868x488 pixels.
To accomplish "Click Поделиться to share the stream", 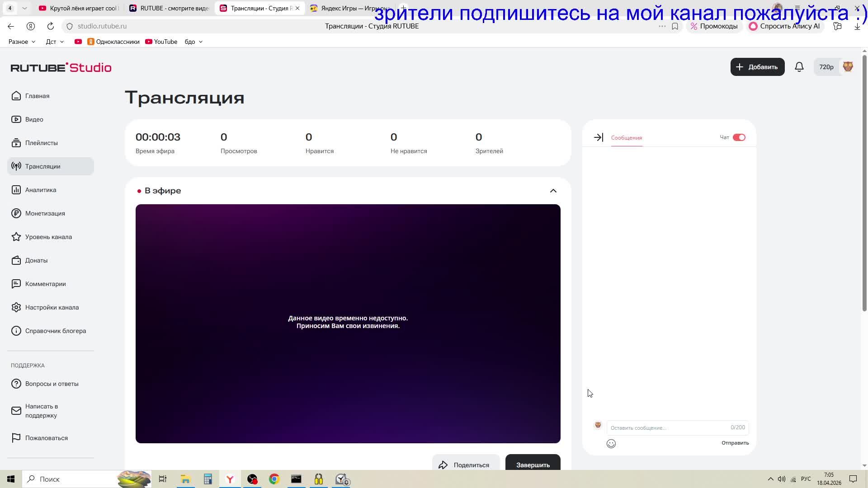I will (466, 465).
